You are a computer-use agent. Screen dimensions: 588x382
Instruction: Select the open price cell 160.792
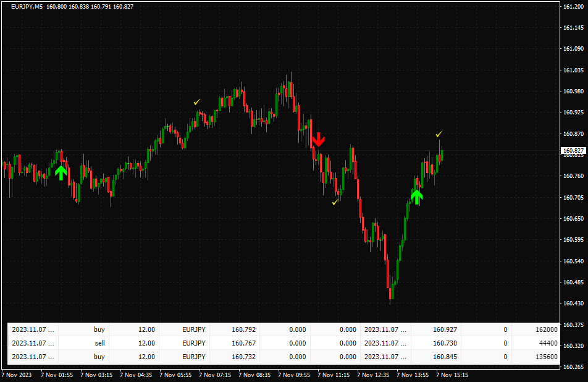(235, 329)
